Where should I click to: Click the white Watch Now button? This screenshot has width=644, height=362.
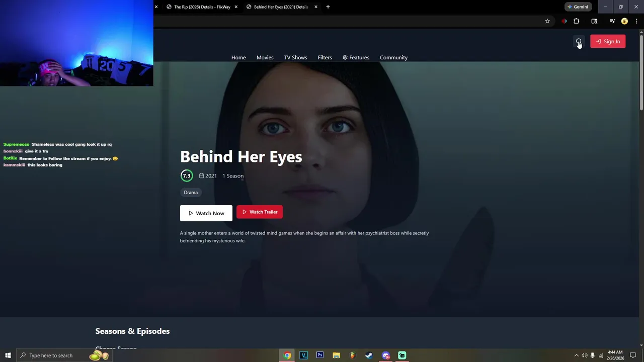[x=206, y=213]
